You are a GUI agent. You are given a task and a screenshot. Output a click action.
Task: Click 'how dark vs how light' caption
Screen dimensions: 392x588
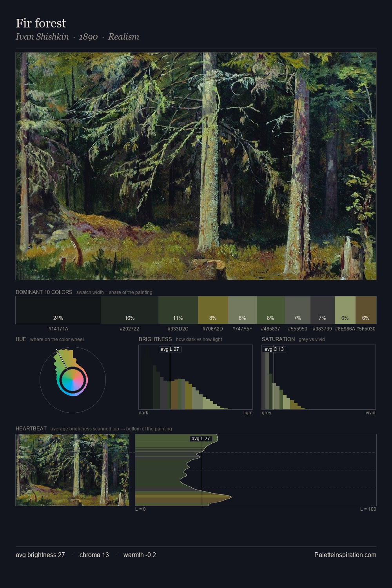coord(199,339)
